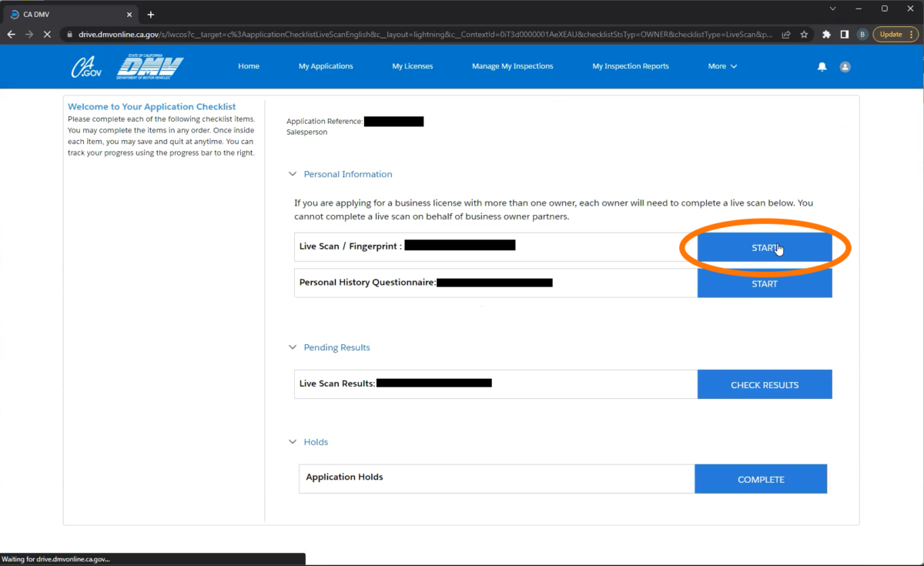Go back using the navigation arrow
The image size is (924, 566).
(11, 34)
